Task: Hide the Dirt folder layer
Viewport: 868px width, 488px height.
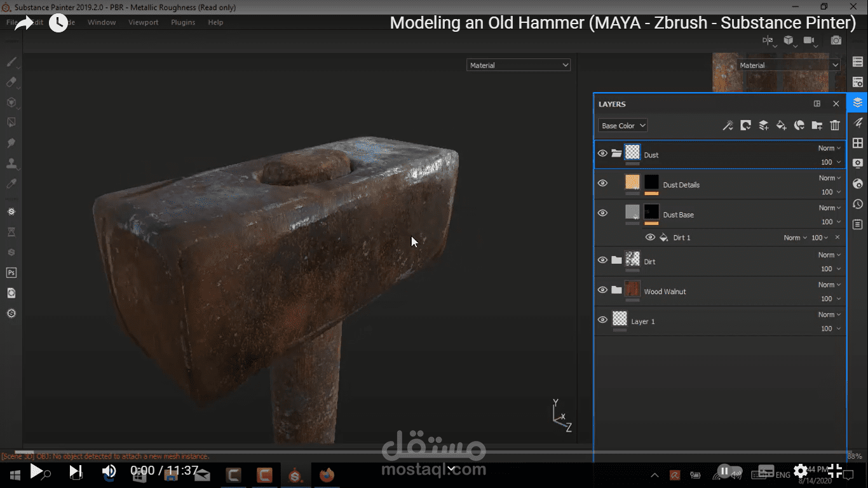Action: tap(602, 260)
